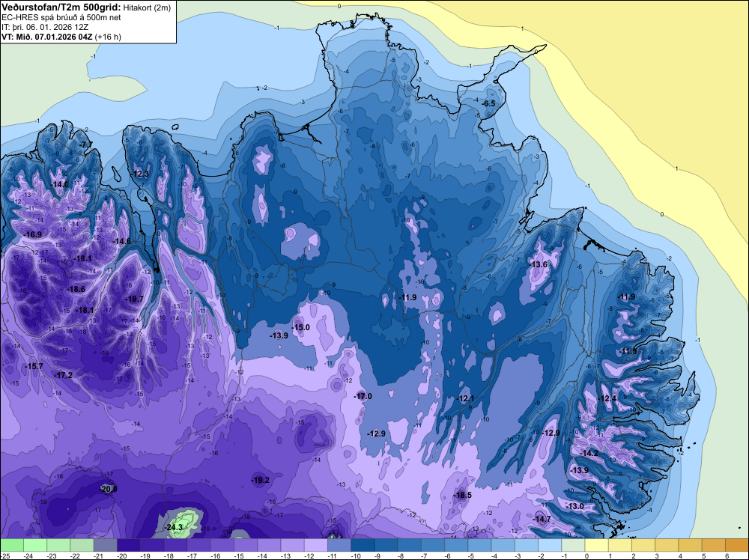Click the -14.7 temperature value
The image size is (749, 560).
pos(542,519)
